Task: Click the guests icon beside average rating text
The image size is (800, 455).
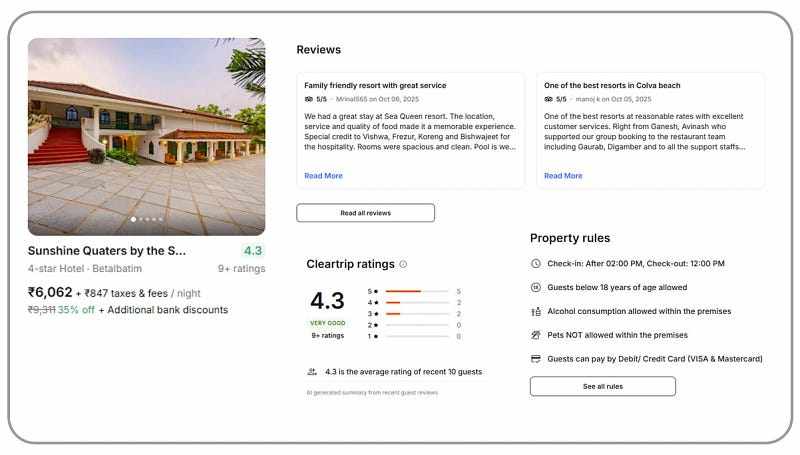Action: click(312, 371)
